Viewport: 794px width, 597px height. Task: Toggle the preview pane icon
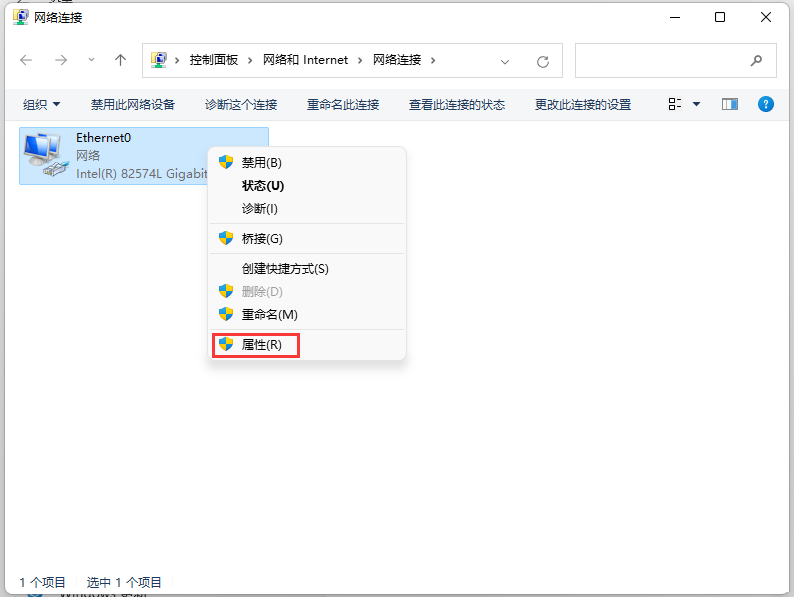[x=730, y=104]
